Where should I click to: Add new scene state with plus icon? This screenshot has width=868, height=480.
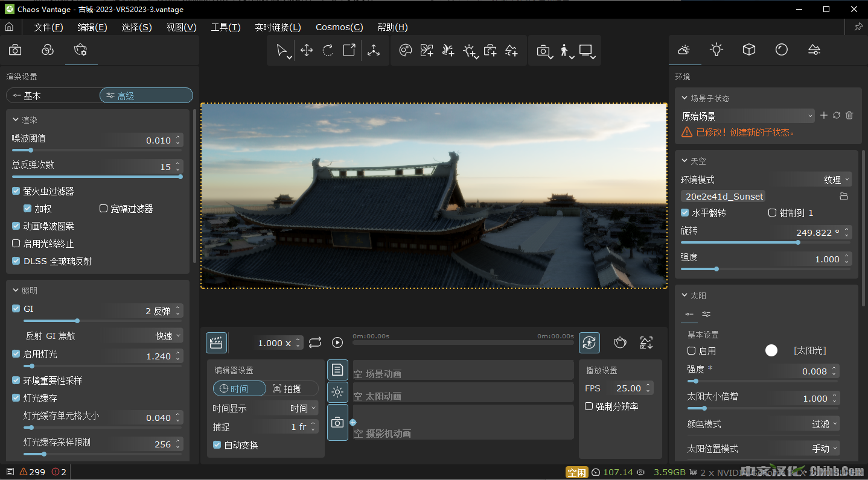[824, 116]
